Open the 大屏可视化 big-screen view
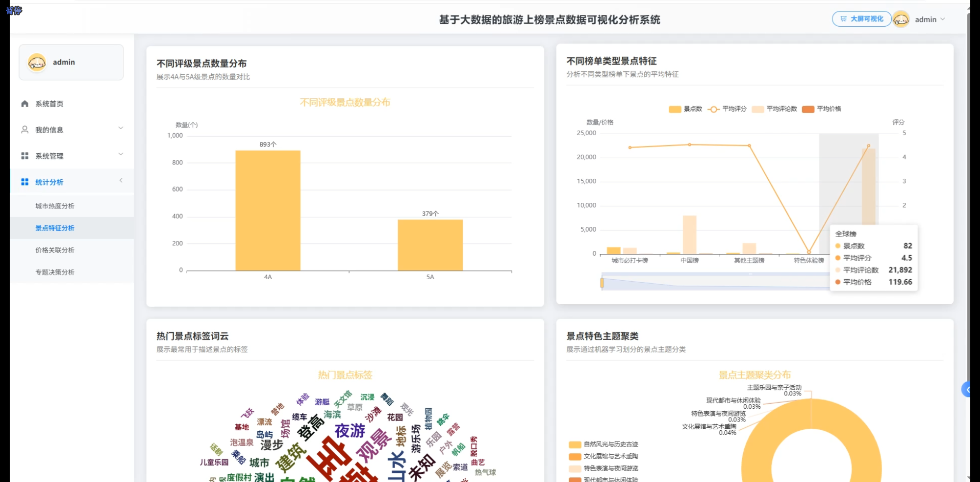Image resolution: width=980 pixels, height=482 pixels. click(x=862, y=19)
